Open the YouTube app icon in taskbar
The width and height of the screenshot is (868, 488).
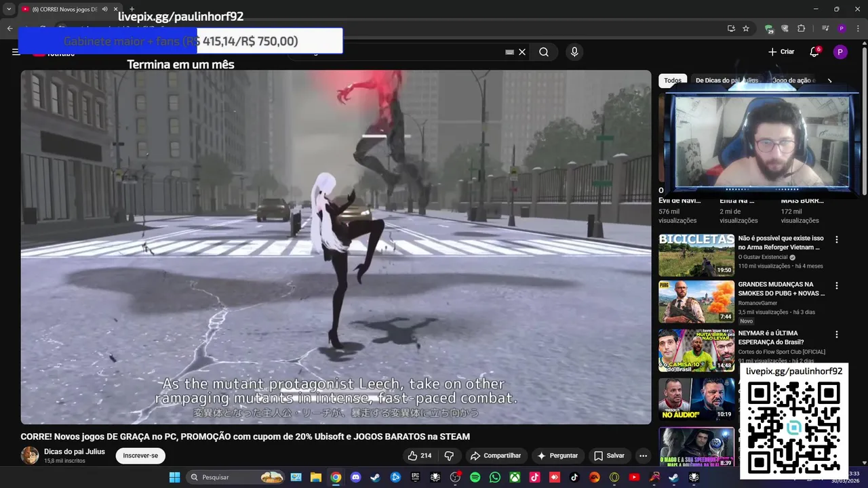(634, 477)
